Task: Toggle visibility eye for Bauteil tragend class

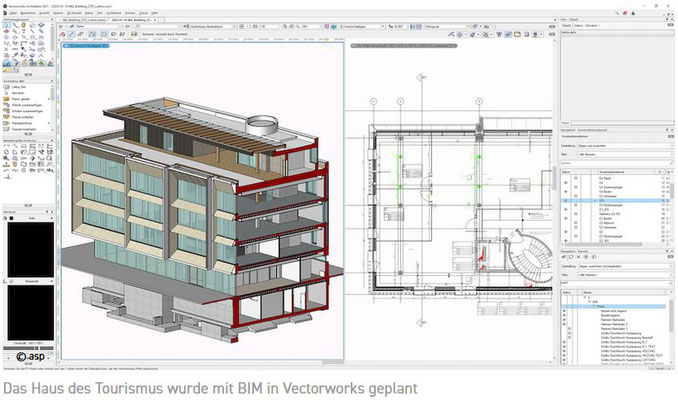Action: click(x=564, y=315)
